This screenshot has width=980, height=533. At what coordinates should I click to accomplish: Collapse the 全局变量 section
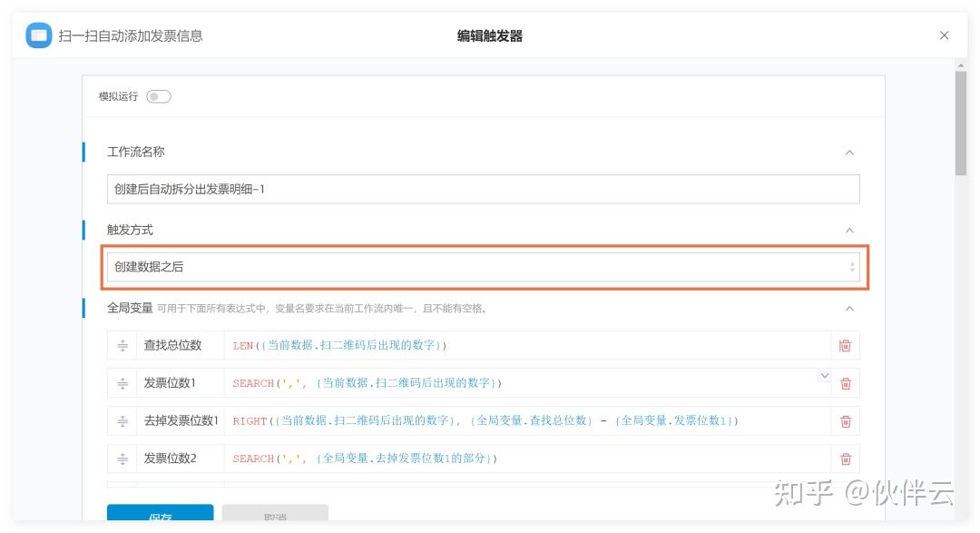coord(849,309)
